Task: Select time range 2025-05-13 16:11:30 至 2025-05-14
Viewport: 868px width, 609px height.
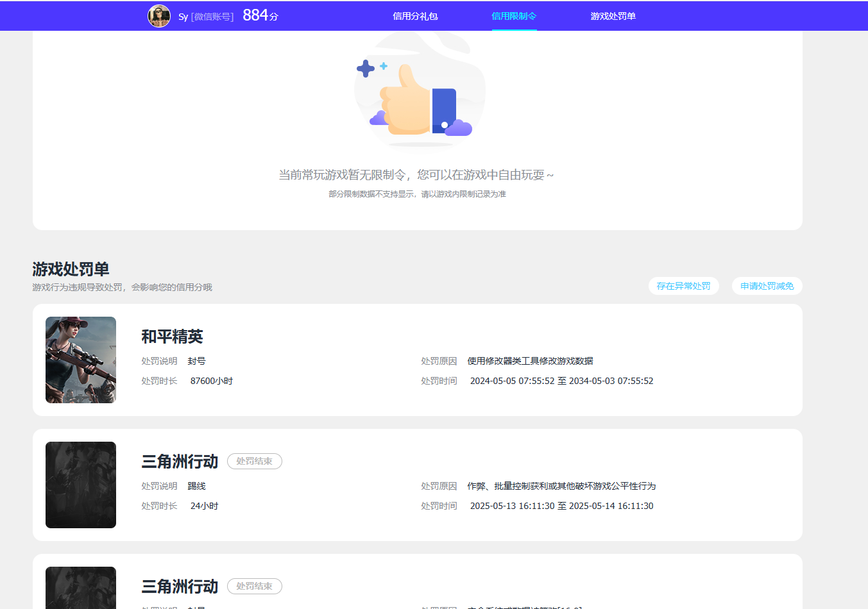Action: coord(562,506)
